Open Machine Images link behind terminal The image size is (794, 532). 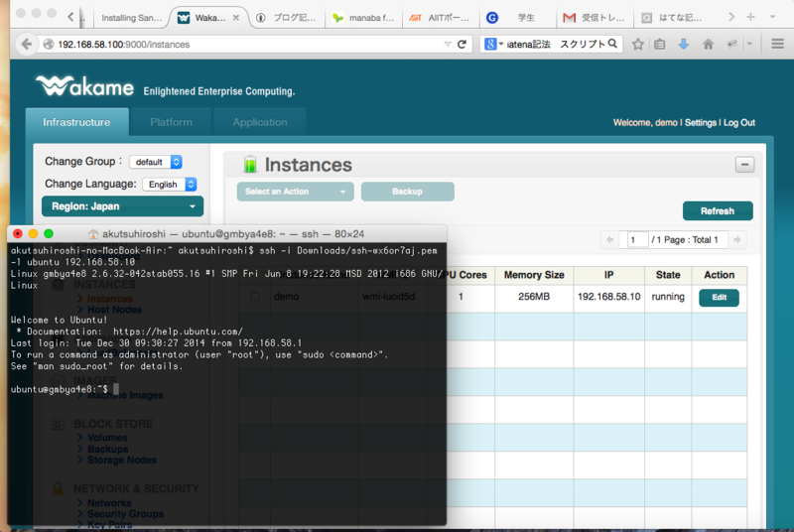click(x=125, y=395)
